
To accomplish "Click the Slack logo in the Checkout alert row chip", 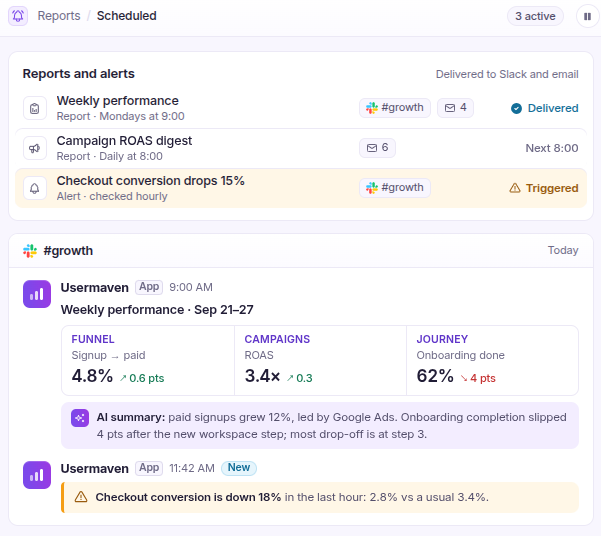I will click(x=371, y=187).
